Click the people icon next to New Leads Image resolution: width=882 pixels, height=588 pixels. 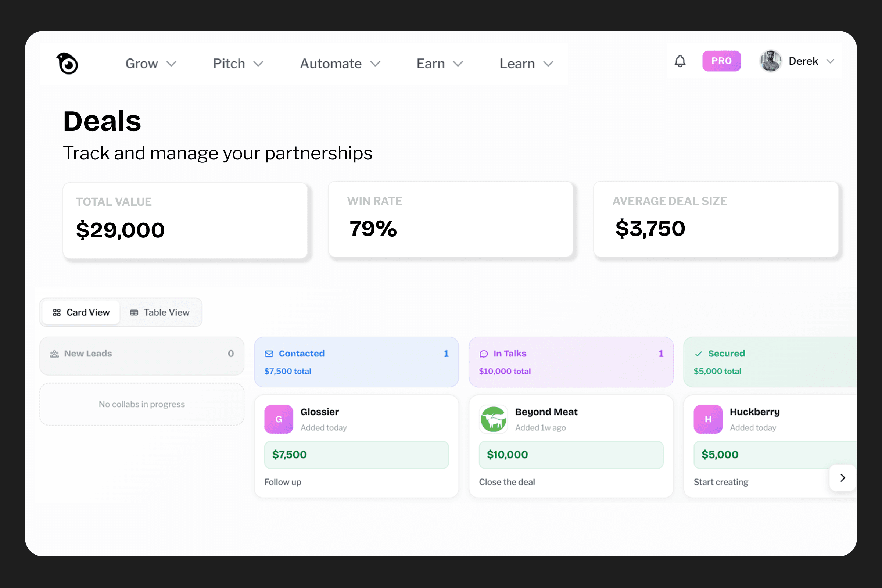pyautogui.click(x=54, y=353)
